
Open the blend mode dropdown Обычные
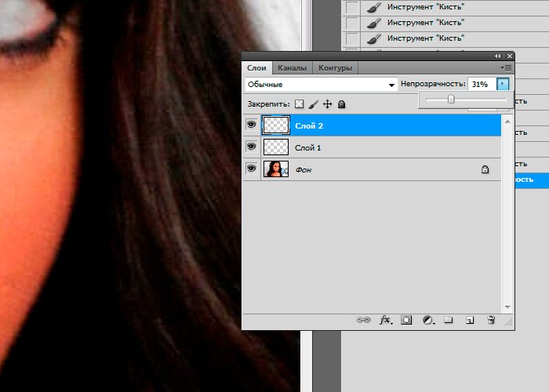[321, 84]
